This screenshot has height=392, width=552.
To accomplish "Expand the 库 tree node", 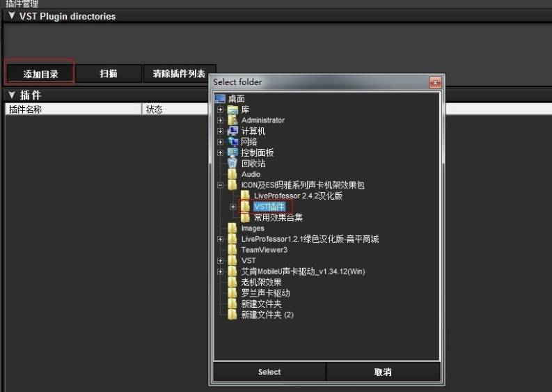I will coord(221,109).
